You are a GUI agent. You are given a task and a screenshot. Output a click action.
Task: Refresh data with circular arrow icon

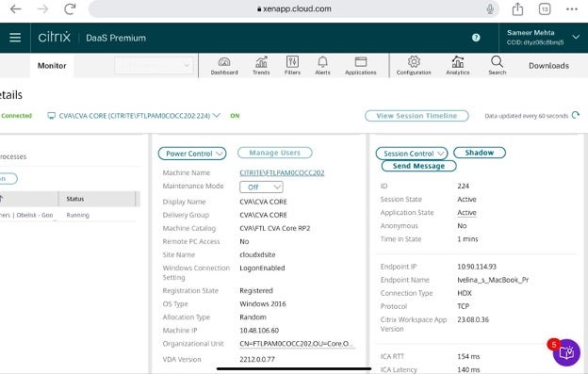tap(576, 116)
